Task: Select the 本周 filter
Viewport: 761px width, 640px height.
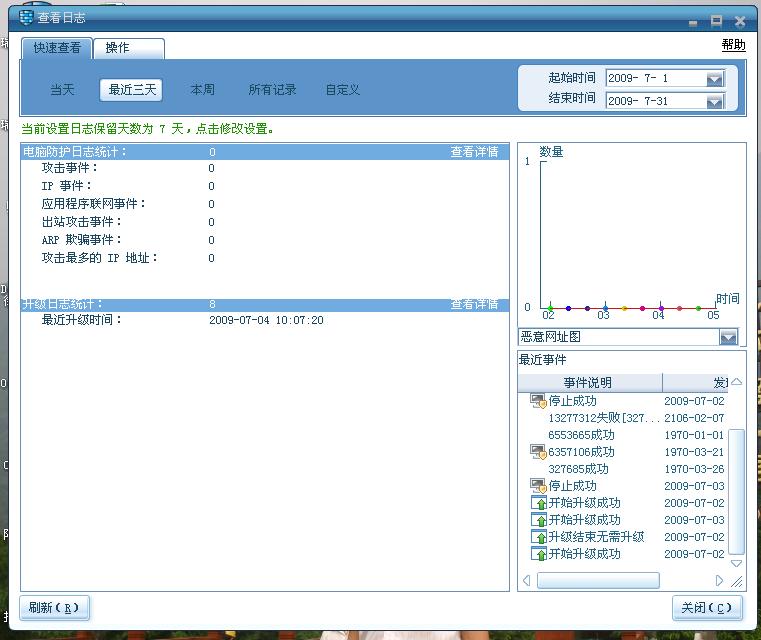Action: click(x=202, y=90)
